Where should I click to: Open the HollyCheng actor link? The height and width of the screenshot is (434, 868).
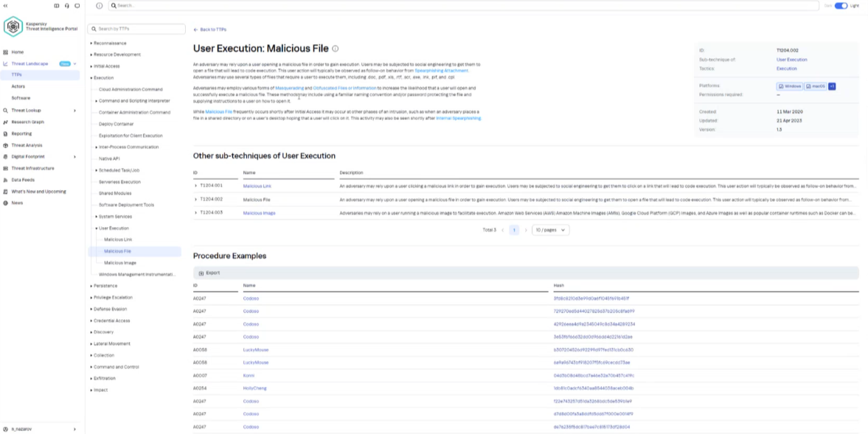254,388
